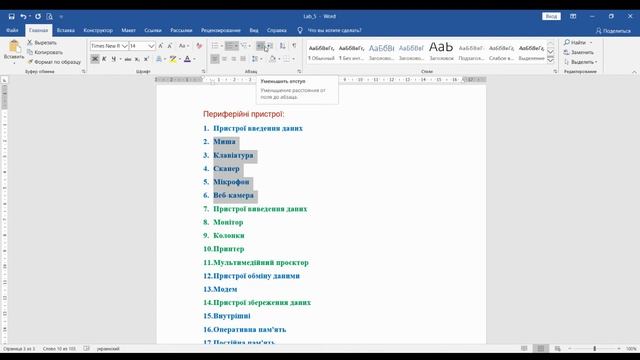This screenshot has width=640, height=360.
Task: Click the bulleted list icon
Action: pos(215,46)
